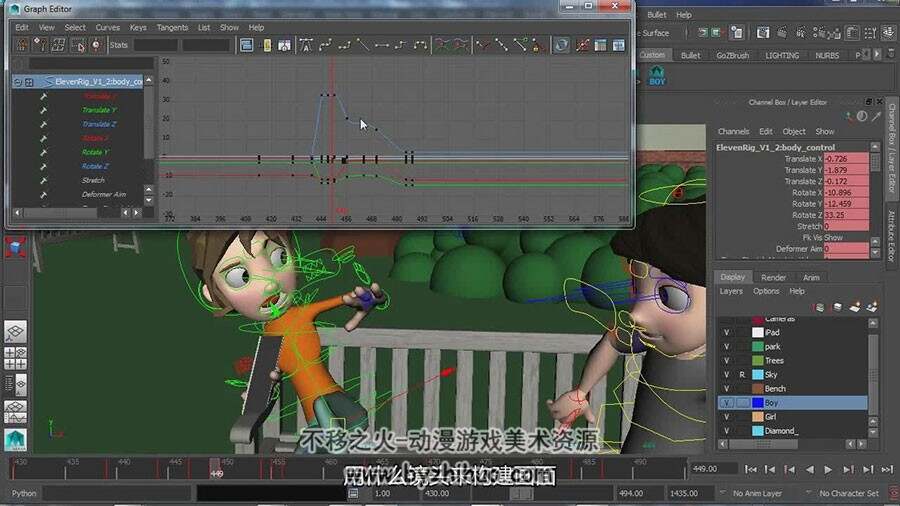Screen dimensions: 900x506
Task: Open the Graph Editor Keys menu
Action: pos(138,28)
